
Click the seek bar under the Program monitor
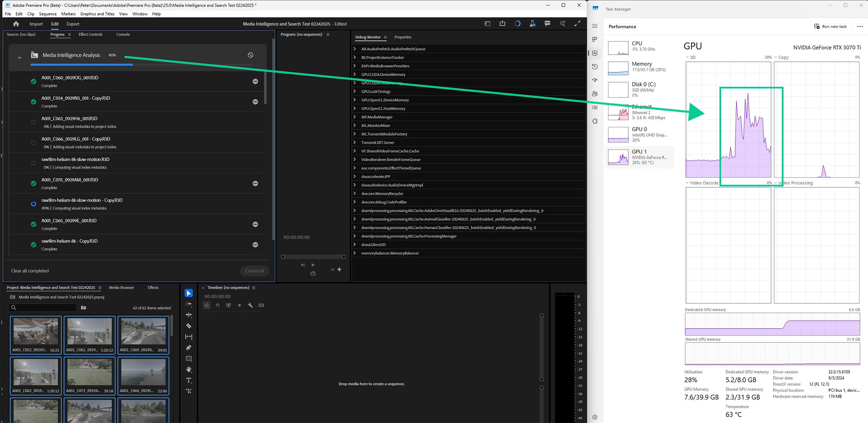click(x=312, y=256)
